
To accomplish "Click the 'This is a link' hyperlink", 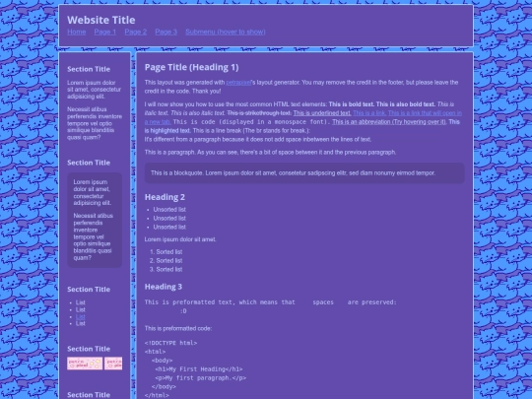I will pos(369,113).
